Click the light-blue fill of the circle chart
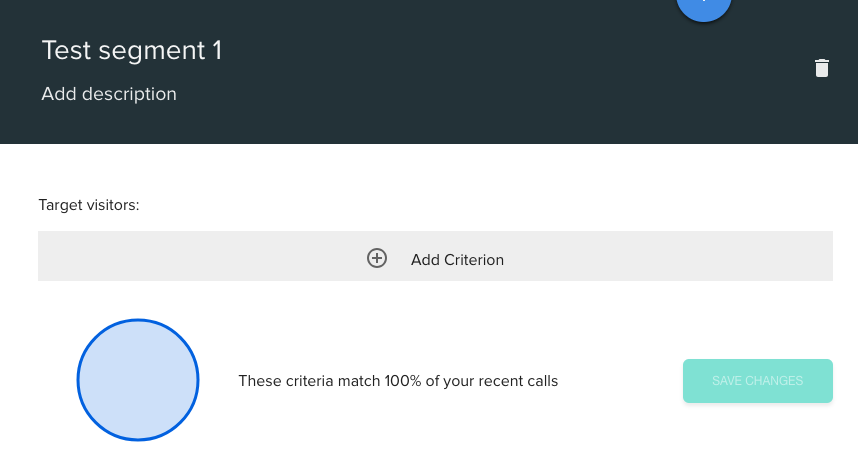 pyautogui.click(x=138, y=380)
